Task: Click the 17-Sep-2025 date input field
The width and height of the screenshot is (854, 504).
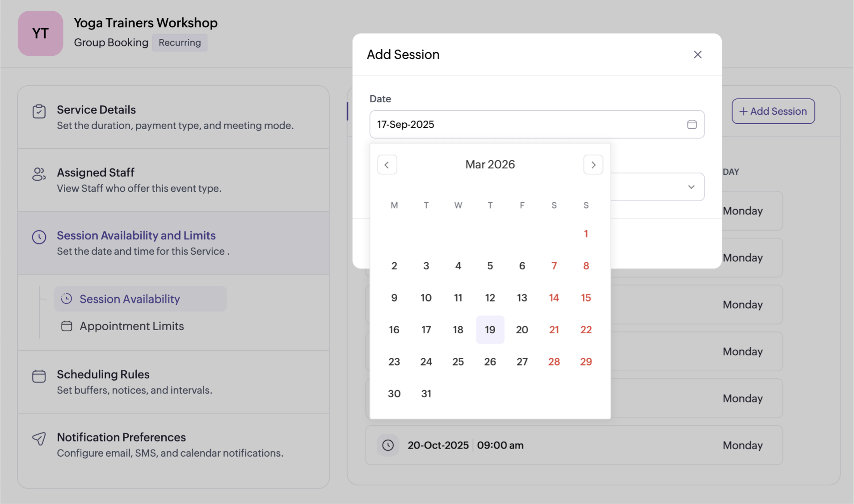Action: [492, 124]
